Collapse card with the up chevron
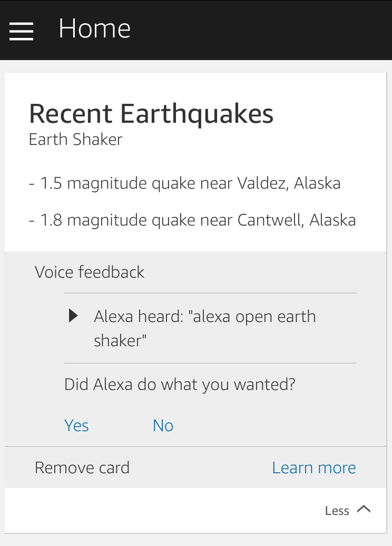The width and height of the screenshot is (392, 546). pyautogui.click(x=364, y=509)
